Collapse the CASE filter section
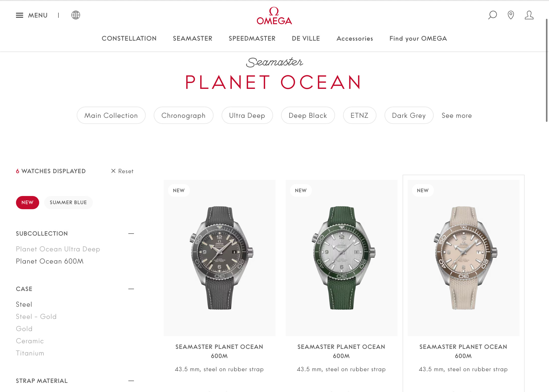The image size is (549, 392). pyautogui.click(x=131, y=289)
